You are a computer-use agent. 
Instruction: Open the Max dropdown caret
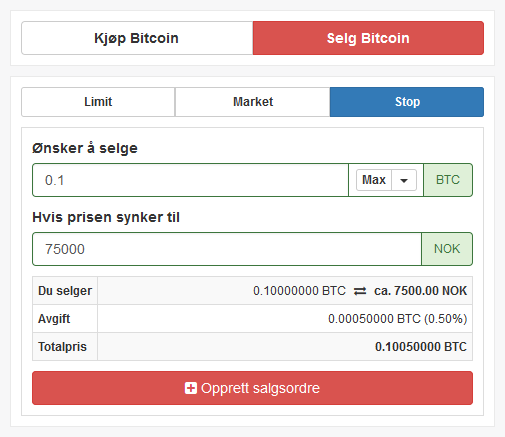404,180
